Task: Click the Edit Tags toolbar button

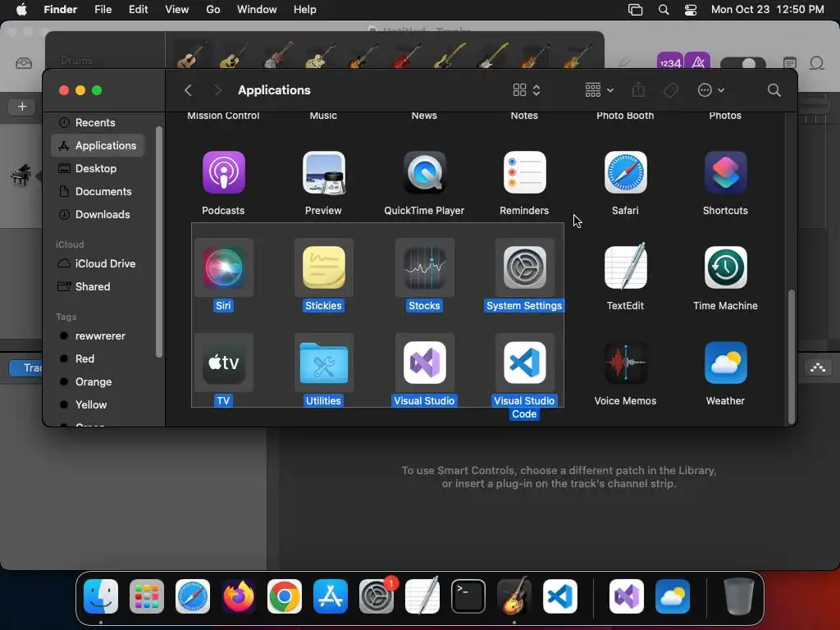Action: tap(671, 90)
